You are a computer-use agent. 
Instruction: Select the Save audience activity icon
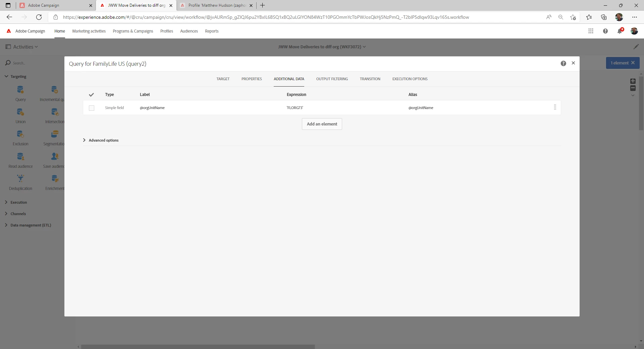coord(55,156)
